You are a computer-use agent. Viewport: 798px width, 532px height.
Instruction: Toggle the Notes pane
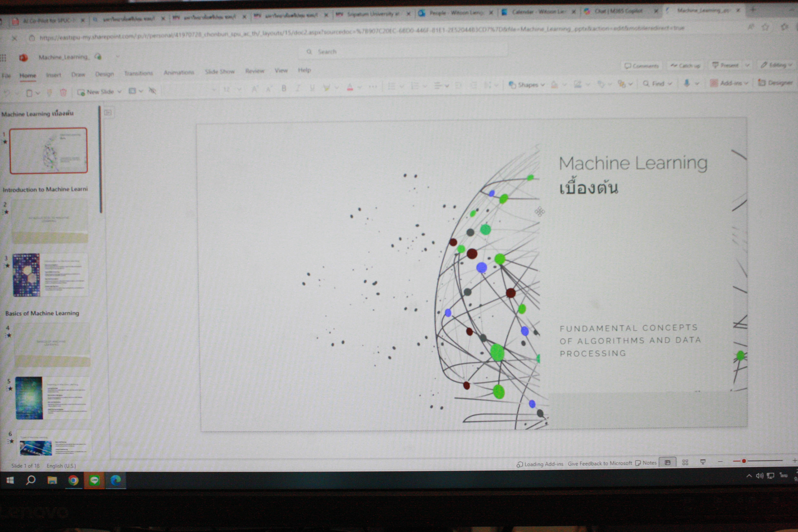tap(646, 463)
